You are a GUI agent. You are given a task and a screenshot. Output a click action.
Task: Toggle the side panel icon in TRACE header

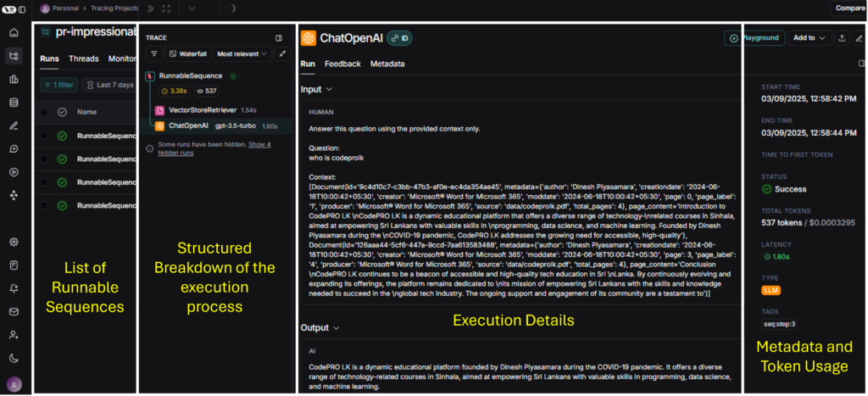(x=279, y=38)
